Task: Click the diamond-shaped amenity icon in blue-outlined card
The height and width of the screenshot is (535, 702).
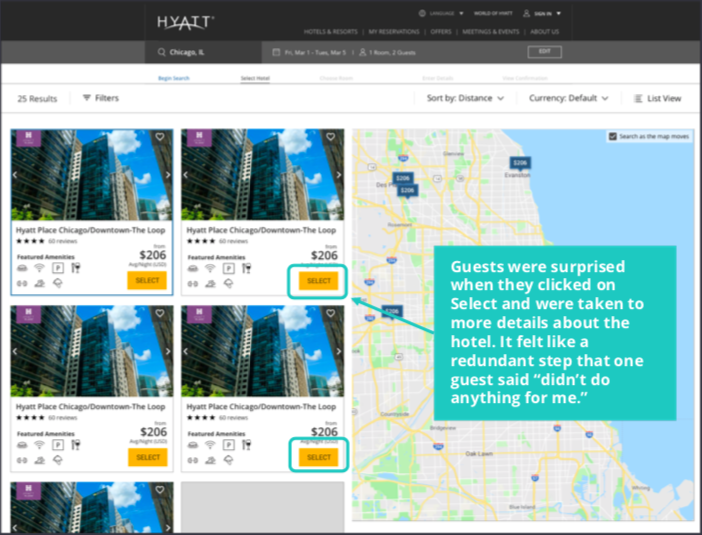Action: pyautogui.click(x=58, y=283)
